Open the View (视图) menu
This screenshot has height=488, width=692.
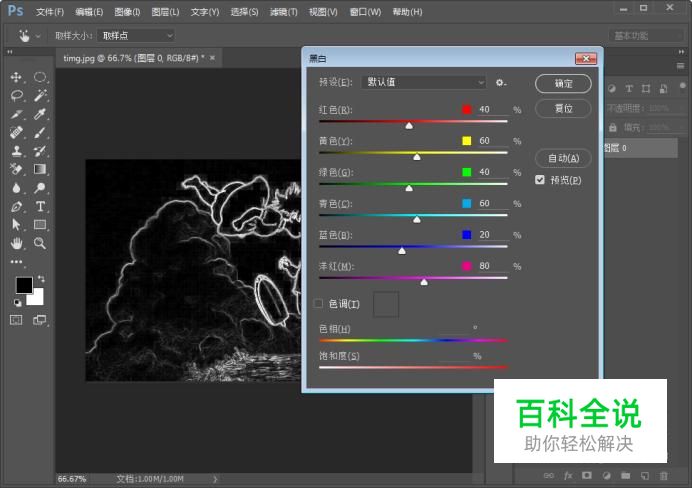pos(323,12)
